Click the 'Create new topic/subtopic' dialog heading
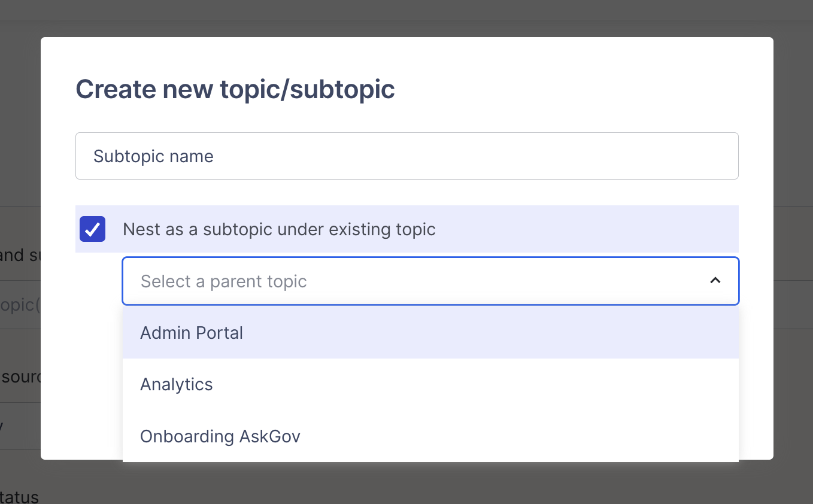813x504 pixels. [235, 89]
